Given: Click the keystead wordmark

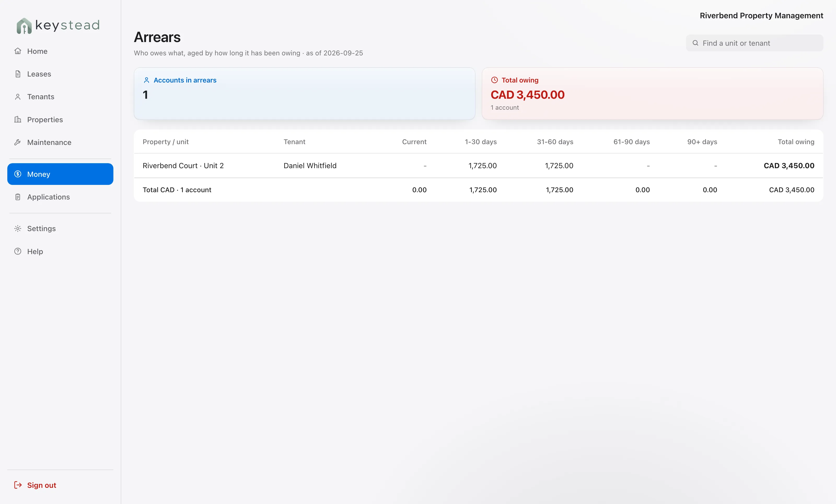Looking at the screenshot, I should coord(67,25).
